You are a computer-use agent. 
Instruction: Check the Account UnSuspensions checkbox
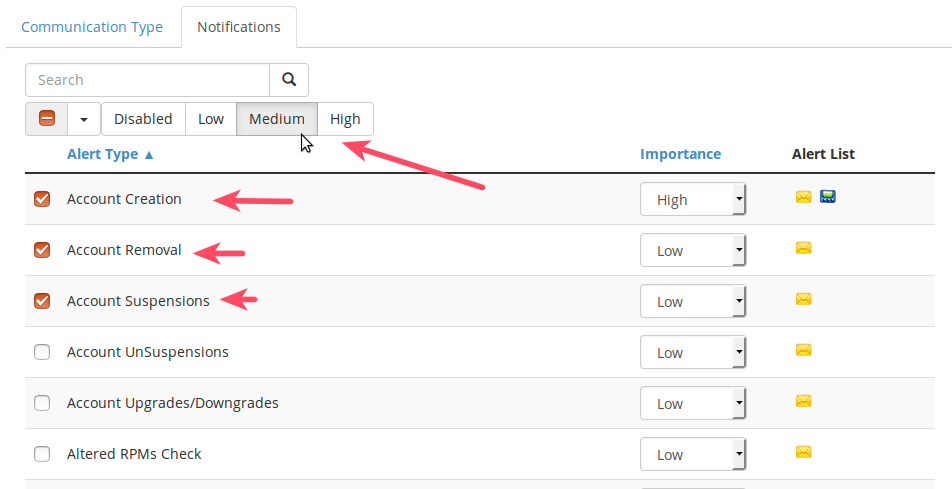click(42, 352)
